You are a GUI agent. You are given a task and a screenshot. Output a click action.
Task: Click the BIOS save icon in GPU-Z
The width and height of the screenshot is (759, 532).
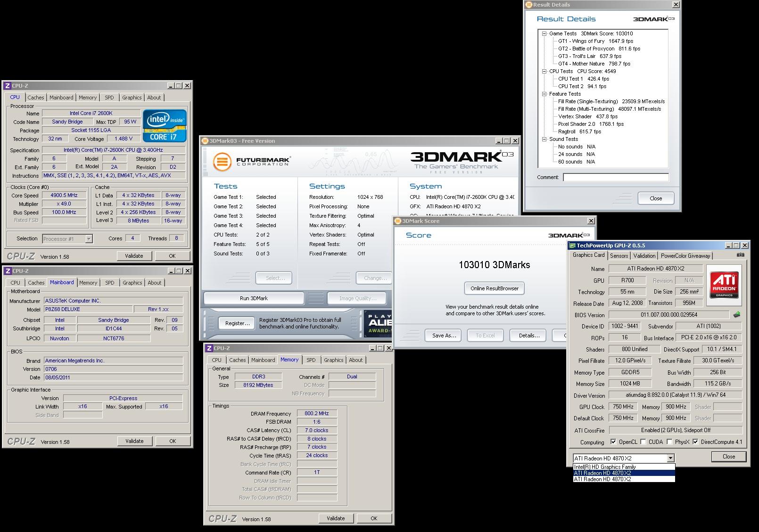[x=737, y=314]
